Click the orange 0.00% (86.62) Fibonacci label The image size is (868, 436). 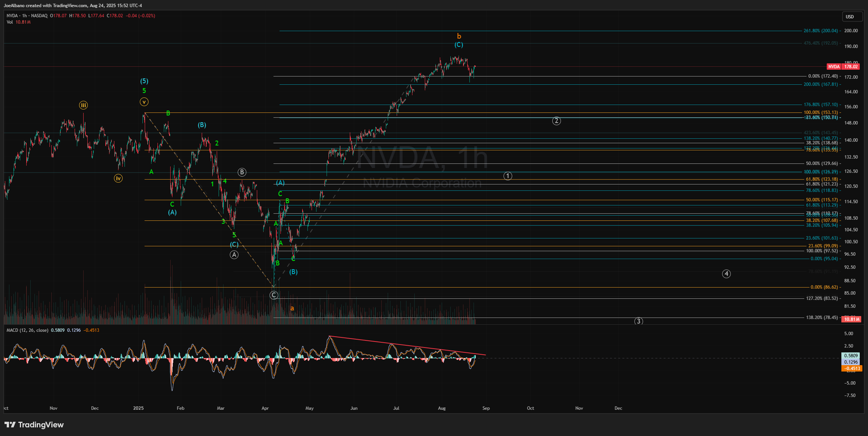pos(824,287)
